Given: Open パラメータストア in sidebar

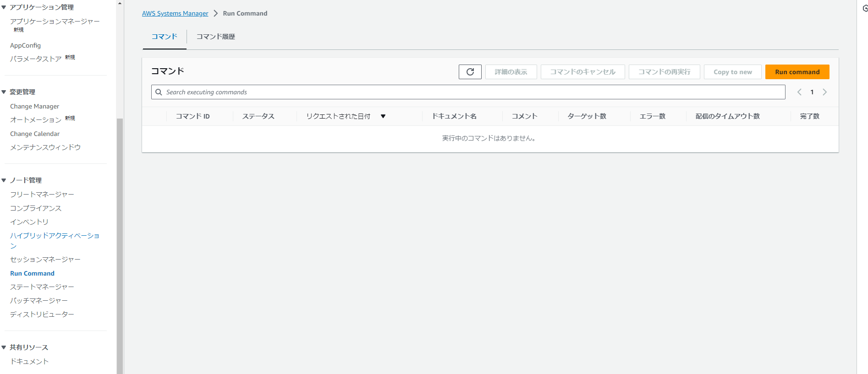Looking at the screenshot, I should coord(36,59).
